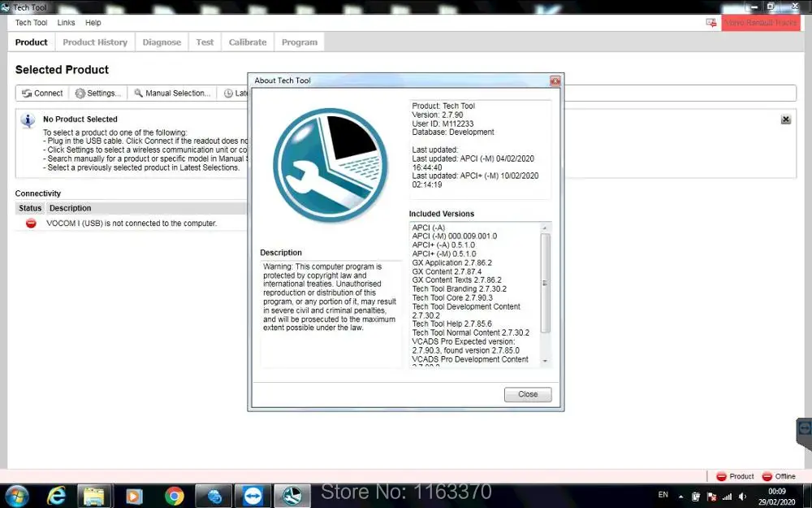Click the blue info icon beside No Product Selected
The height and width of the screenshot is (508, 812).
click(28, 121)
